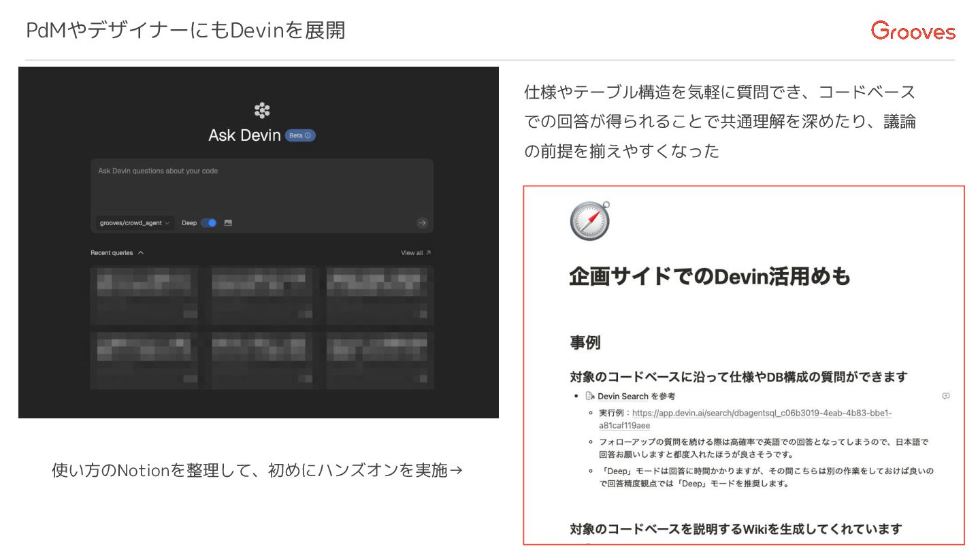Click the Ask Devin questions input field
Screen dimensions: 980x551
pos(262,185)
